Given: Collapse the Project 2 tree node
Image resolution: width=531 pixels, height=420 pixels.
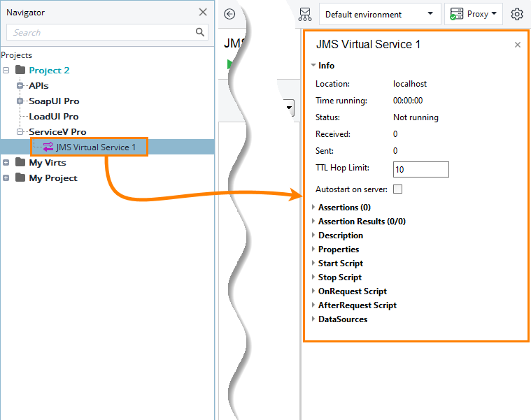Looking at the screenshot, I should tap(6, 71).
